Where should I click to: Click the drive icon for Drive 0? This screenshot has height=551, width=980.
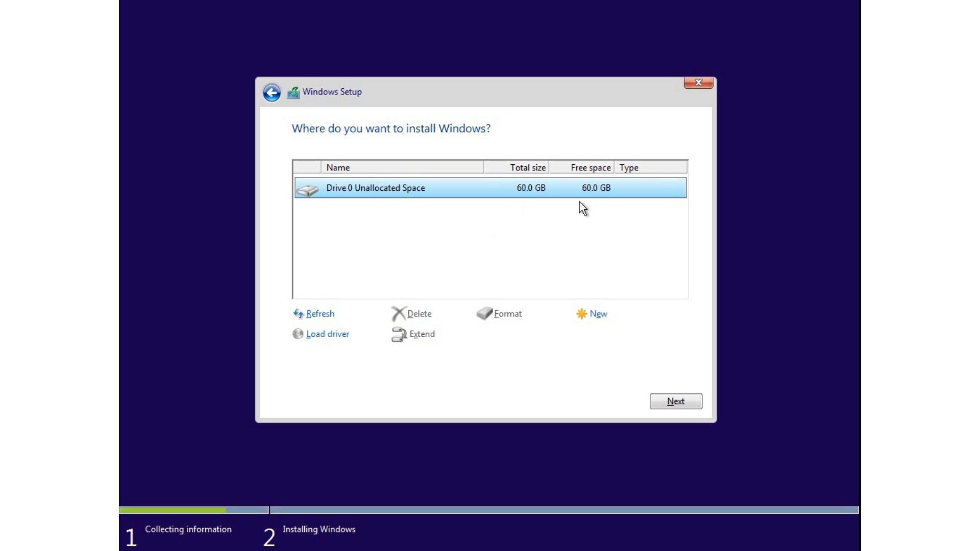308,190
